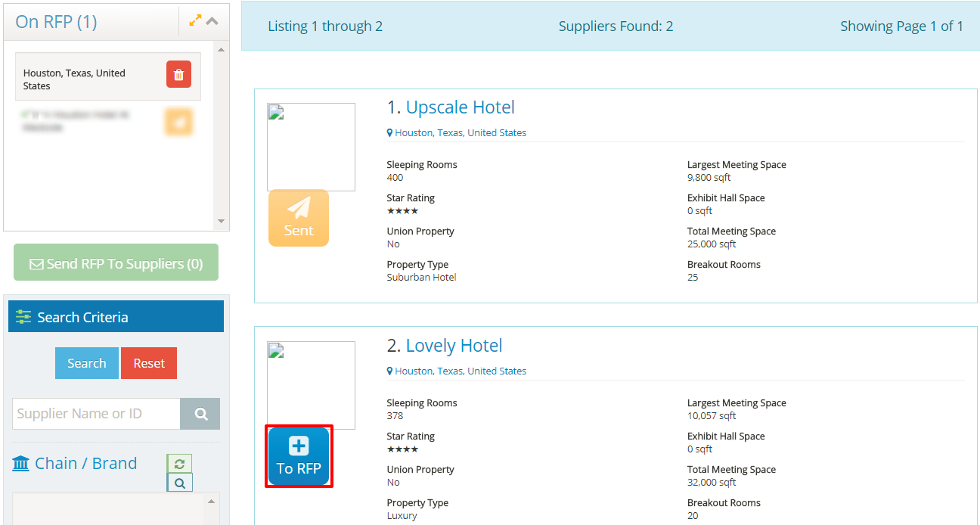Open the Upscale Hotel listing
Viewport: 980px width, 525px height.
[460, 107]
